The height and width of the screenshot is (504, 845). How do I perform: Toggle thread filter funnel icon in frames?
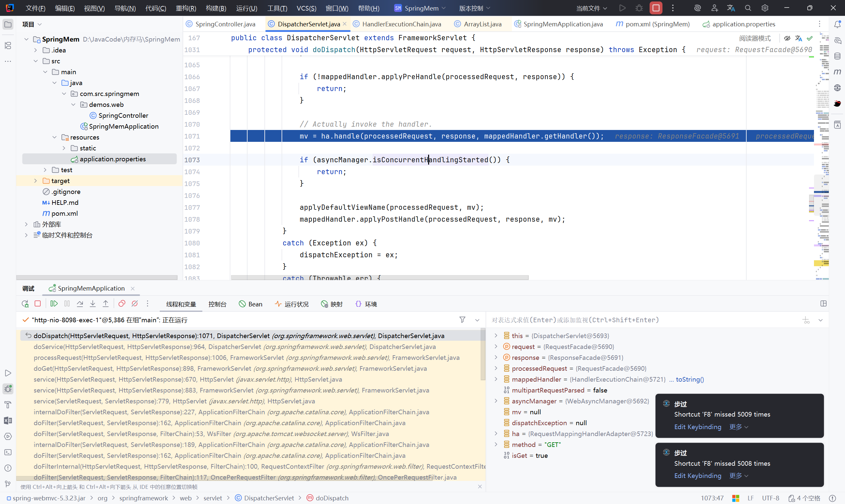coord(462,320)
